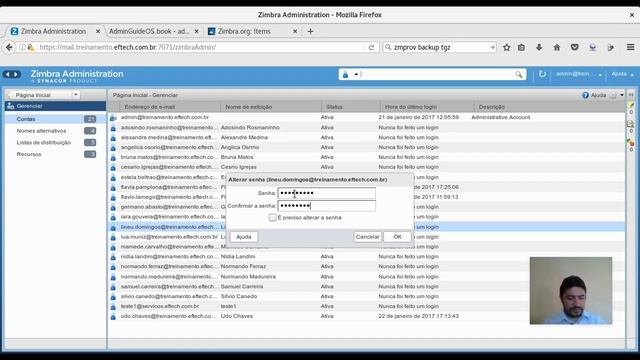Sort by Hora do último login column
The width and height of the screenshot is (640, 360).
427,107
